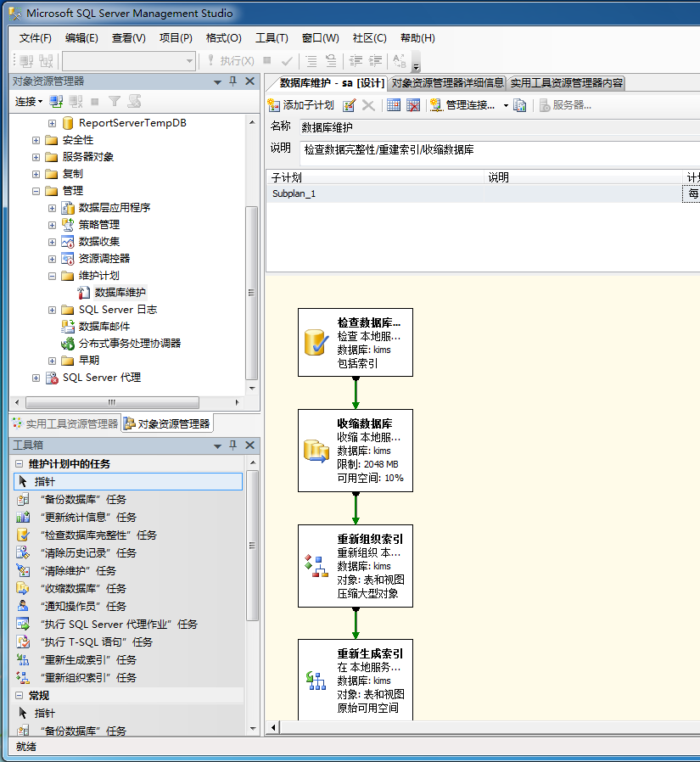Switch to 实用工具资源管理器 bottom tab
Image resolution: width=700 pixels, height=762 pixels.
(65, 423)
